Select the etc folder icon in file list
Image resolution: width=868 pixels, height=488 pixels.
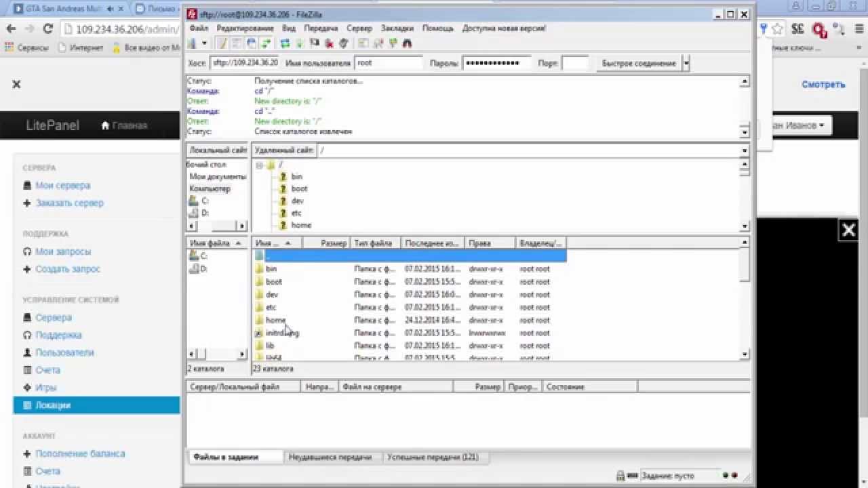[x=258, y=308]
